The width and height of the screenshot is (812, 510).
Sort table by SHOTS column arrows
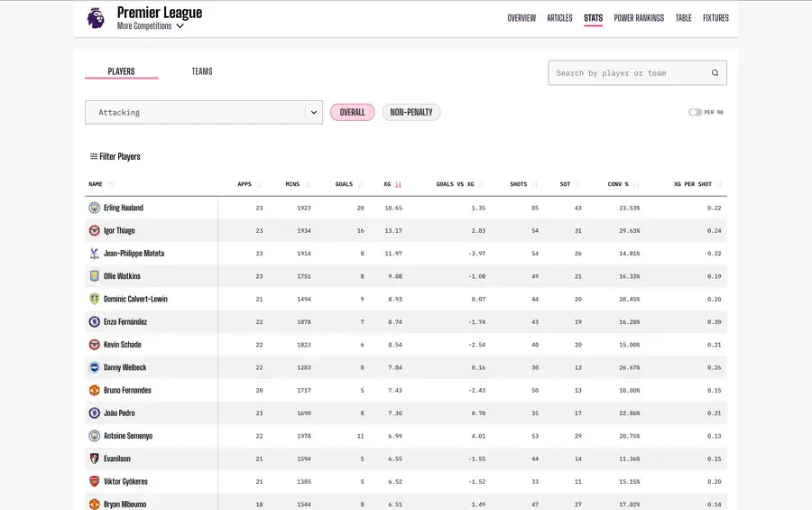(x=535, y=184)
